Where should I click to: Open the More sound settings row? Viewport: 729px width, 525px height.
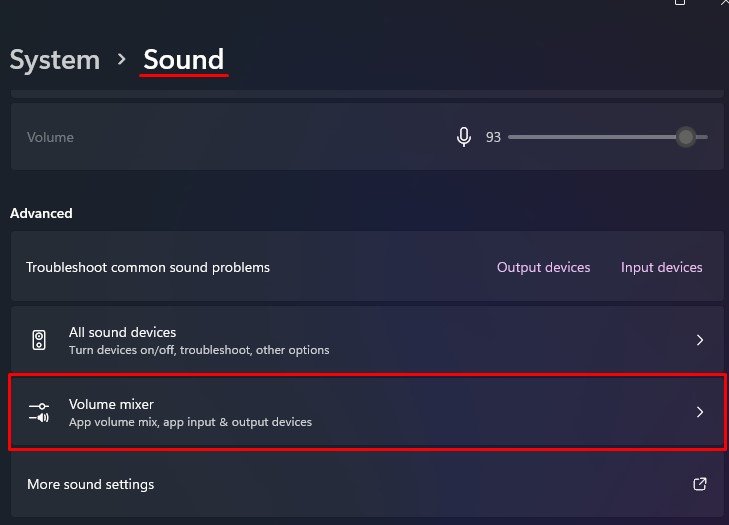click(367, 485)
